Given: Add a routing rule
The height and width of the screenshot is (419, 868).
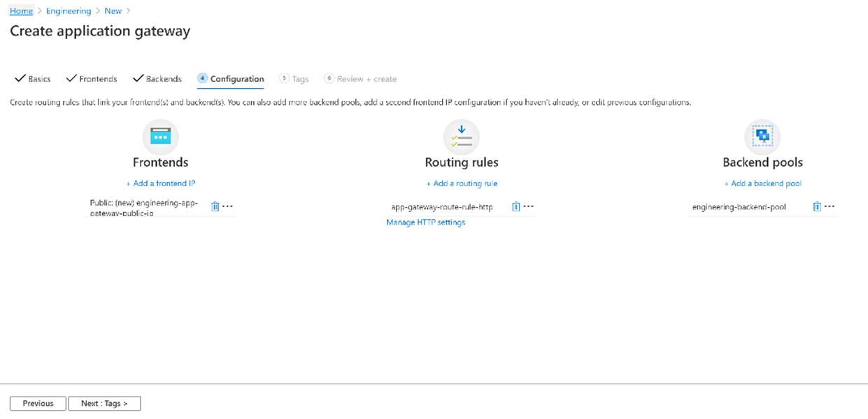Looking at the screenshot, I should (x=462, y=183).
